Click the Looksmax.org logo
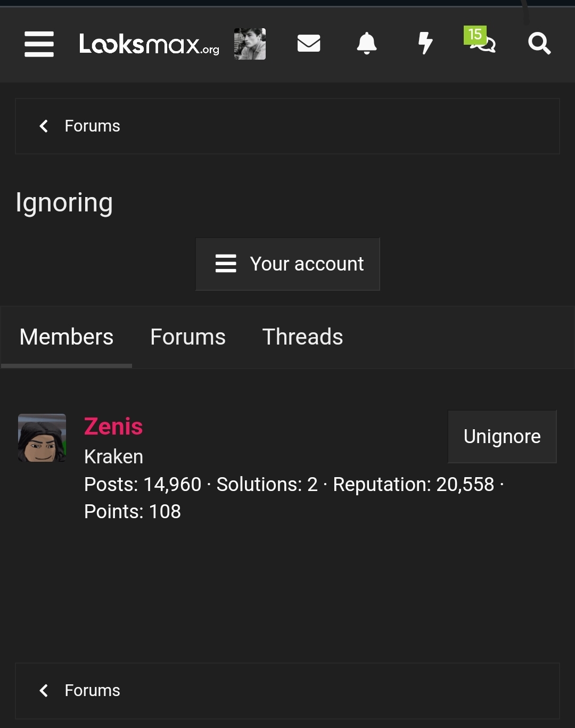The height and width of the screenshot is (728, 575). tap(149, 45)
